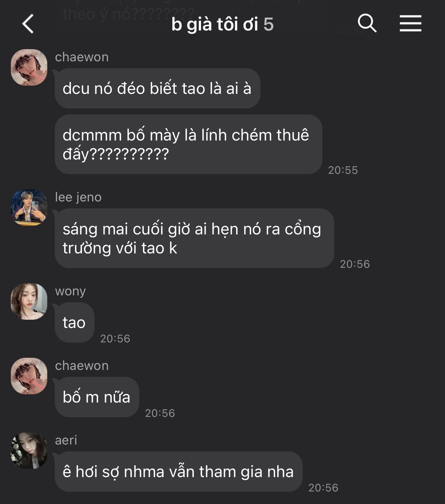Select message 'dcu nó đéo biết tao là ai à'
This screenshot has height=504, width=445.
[x=157, y=89]
